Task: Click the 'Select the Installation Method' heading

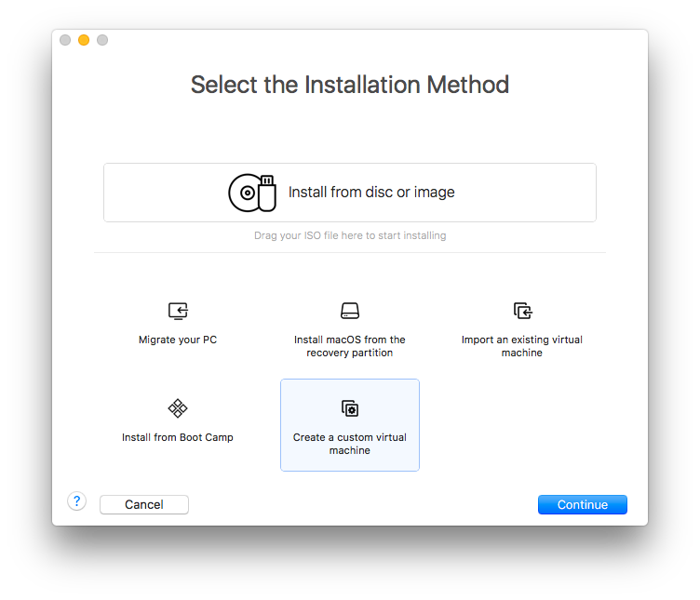Action: pos(350,85)
